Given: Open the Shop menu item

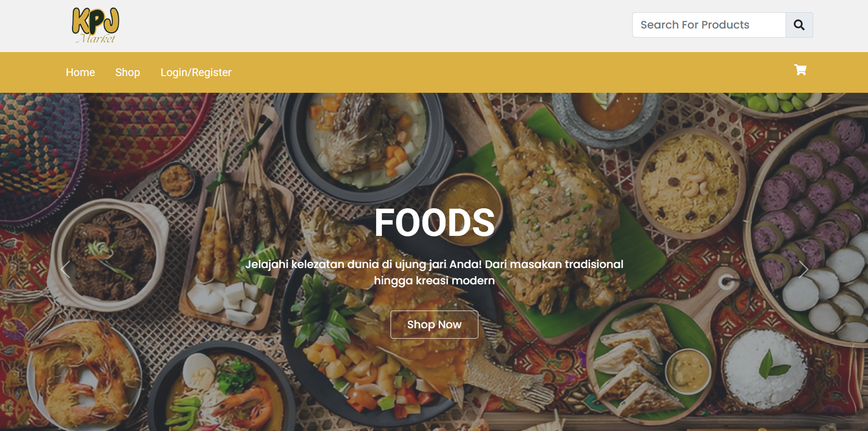Looking at the screenshot, I should coord(128,72).
